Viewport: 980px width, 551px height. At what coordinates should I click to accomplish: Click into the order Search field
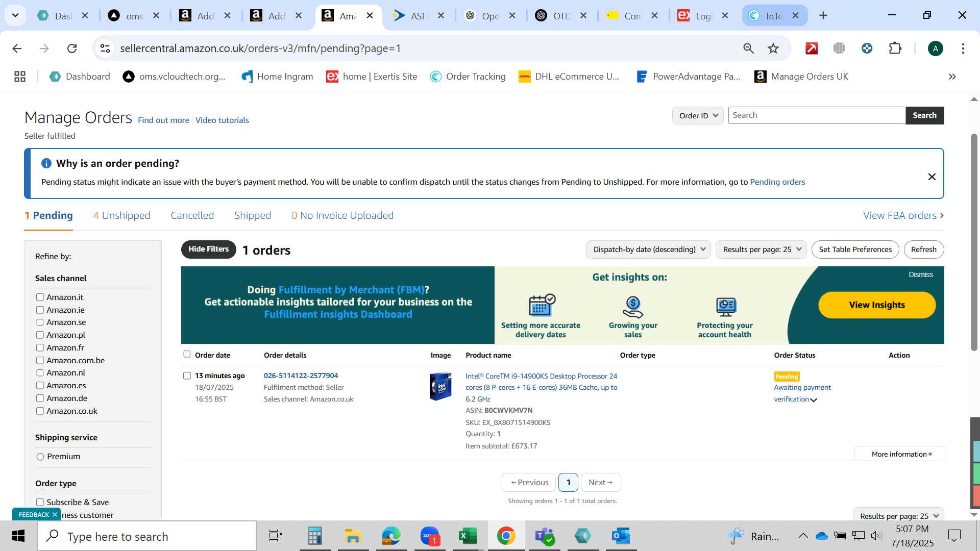click(x=817, y=115)
